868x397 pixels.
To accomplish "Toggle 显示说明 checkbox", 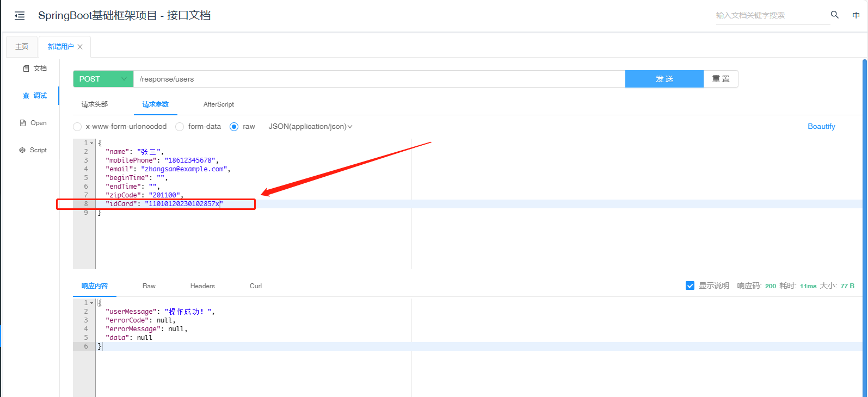I will click(x=690, y=286).
